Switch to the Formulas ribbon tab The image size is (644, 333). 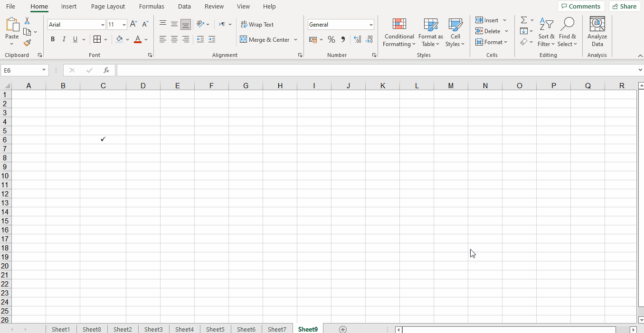click(x=152, y=6)
